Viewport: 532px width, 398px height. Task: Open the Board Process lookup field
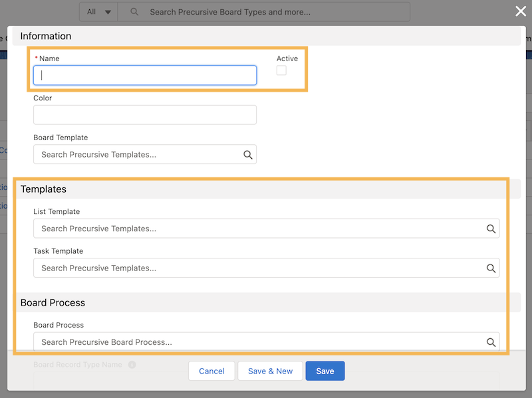tap(259, 342)
